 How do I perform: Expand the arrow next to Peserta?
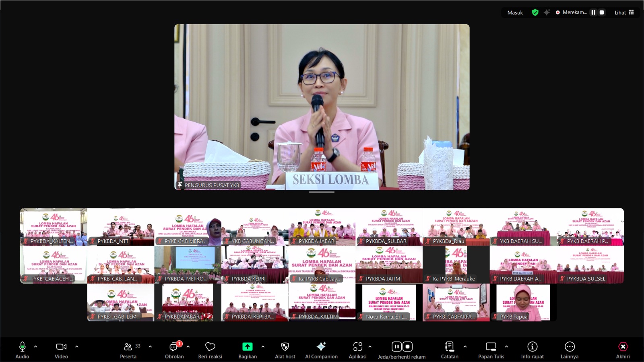coord(150,346)
